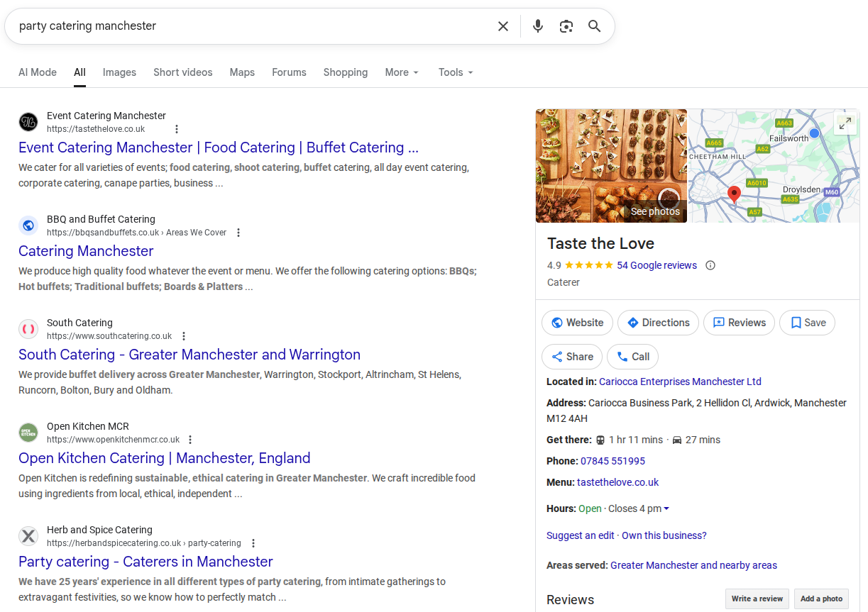The image size is (868, 612).
Task: Expand opening hours details
Action: (666, 508)
